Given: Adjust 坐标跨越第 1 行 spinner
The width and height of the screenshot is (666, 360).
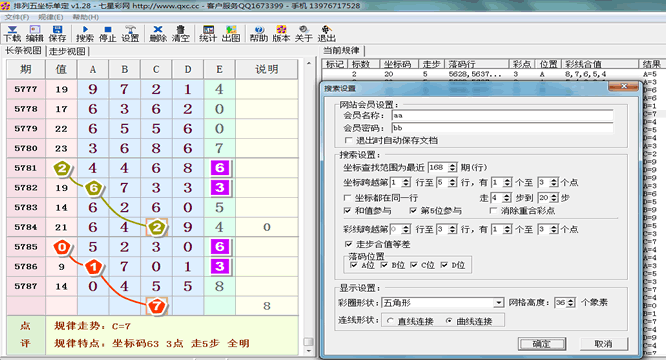Looking at the screenshot, I should point(406,183).
